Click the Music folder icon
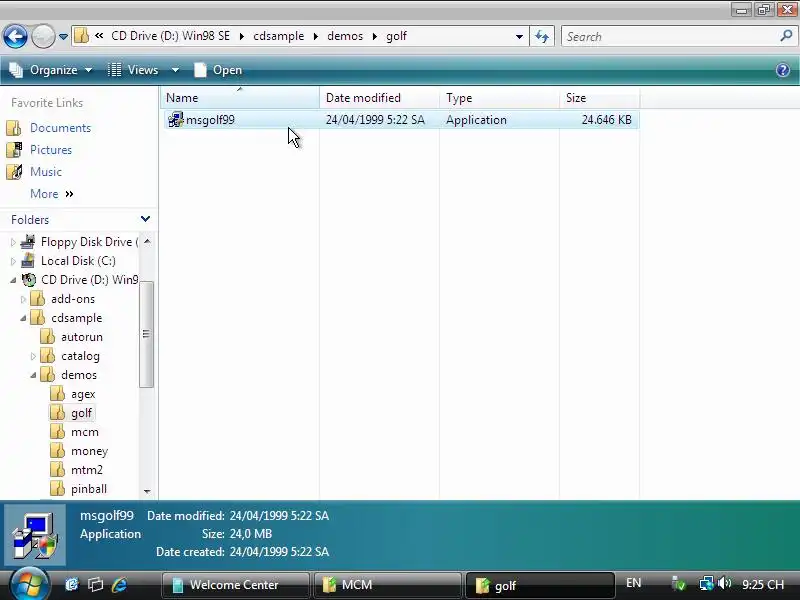 [x=14, y=171]
